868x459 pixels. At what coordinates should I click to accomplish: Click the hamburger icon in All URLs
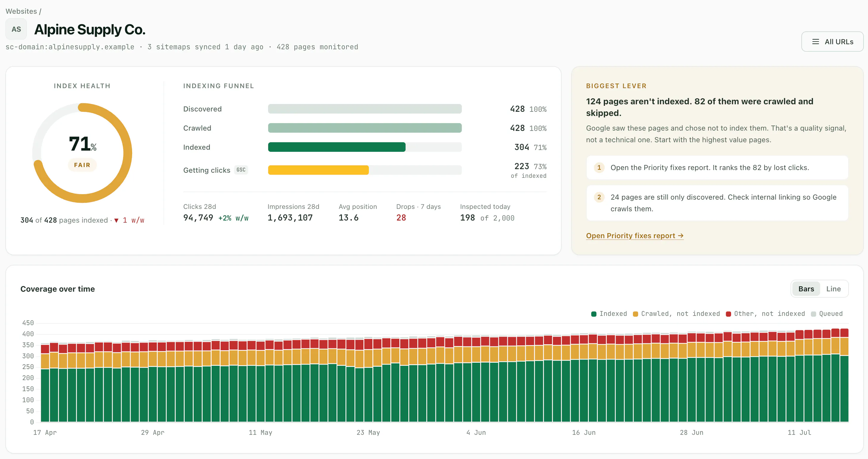(815, 42)
